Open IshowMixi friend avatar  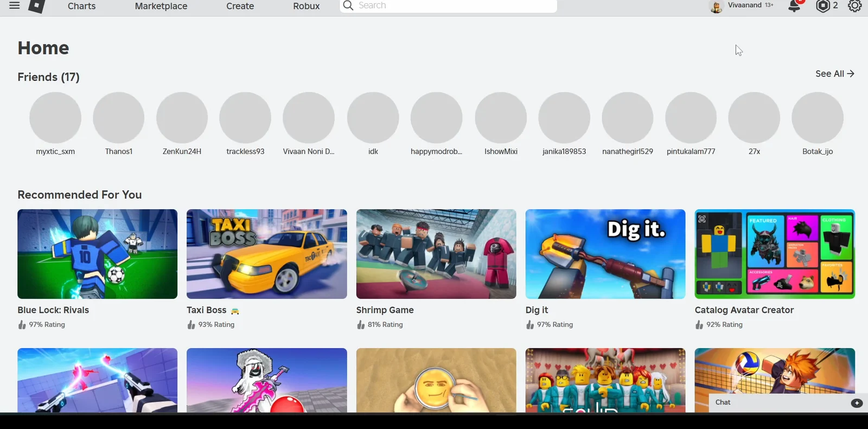tap(501, 118)
